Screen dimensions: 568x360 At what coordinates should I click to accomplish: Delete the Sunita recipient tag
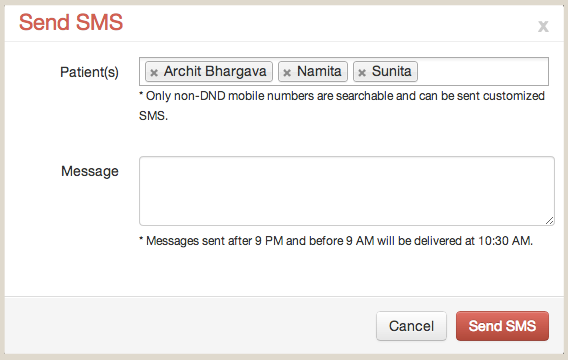pos(362,73)
